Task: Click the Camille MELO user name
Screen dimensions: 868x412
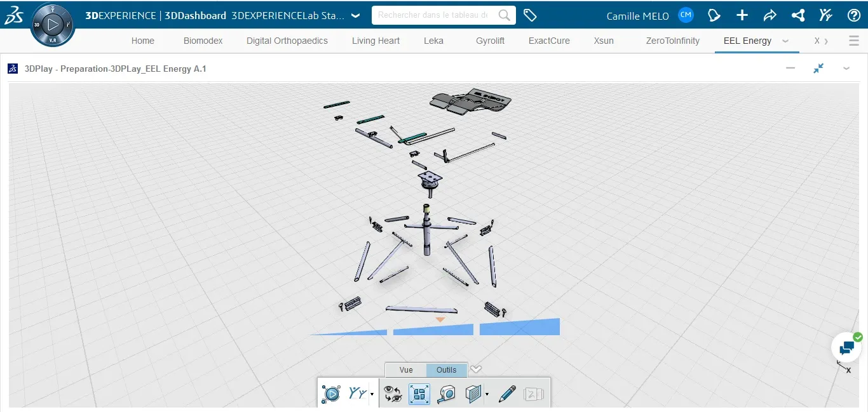Action: 637,15
